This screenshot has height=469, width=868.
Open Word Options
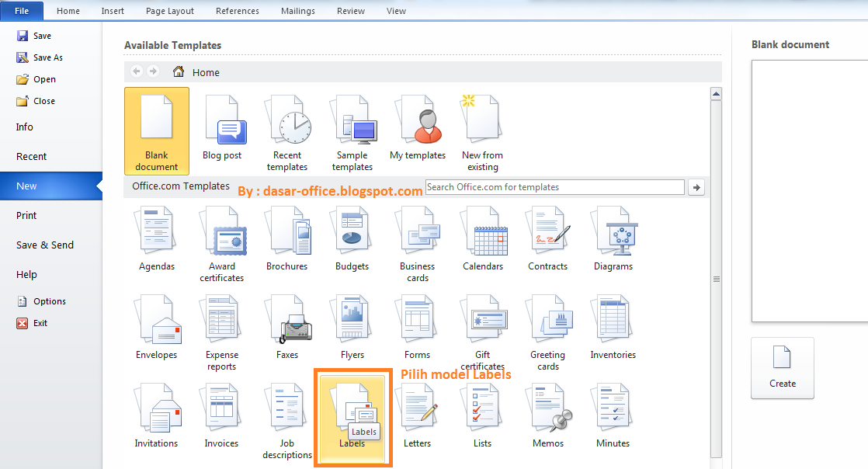(x=41, y=301)
